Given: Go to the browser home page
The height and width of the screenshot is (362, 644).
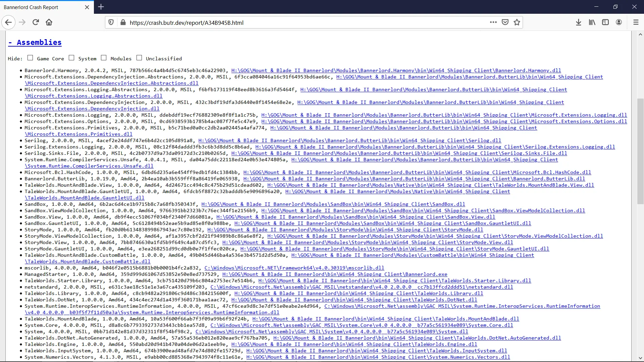Looking at the screenshot, I should (x=49, y=22).
